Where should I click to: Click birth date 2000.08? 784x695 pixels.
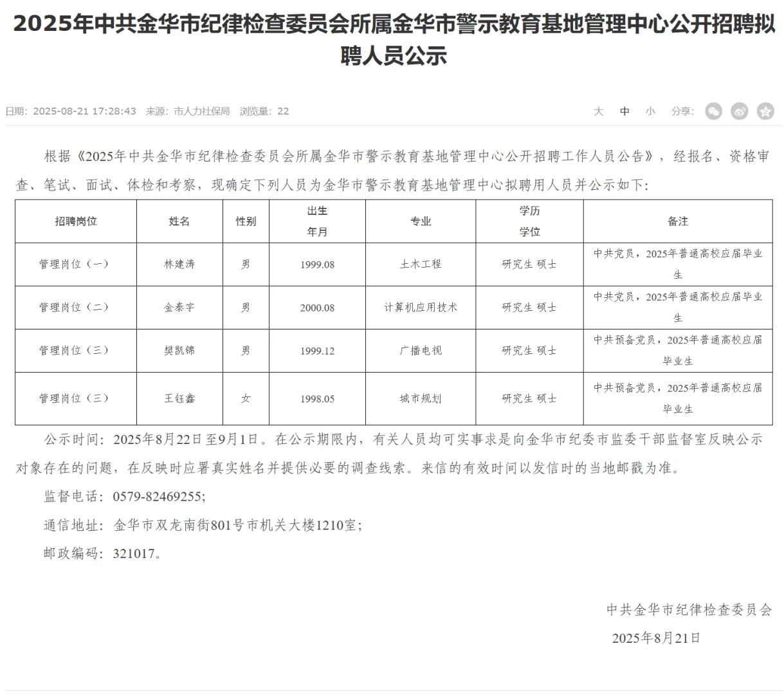point(317,308)
